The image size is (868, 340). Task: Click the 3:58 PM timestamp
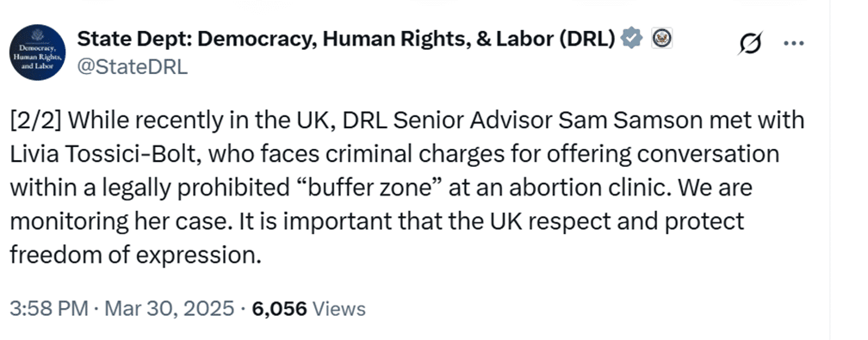(49, 308)
